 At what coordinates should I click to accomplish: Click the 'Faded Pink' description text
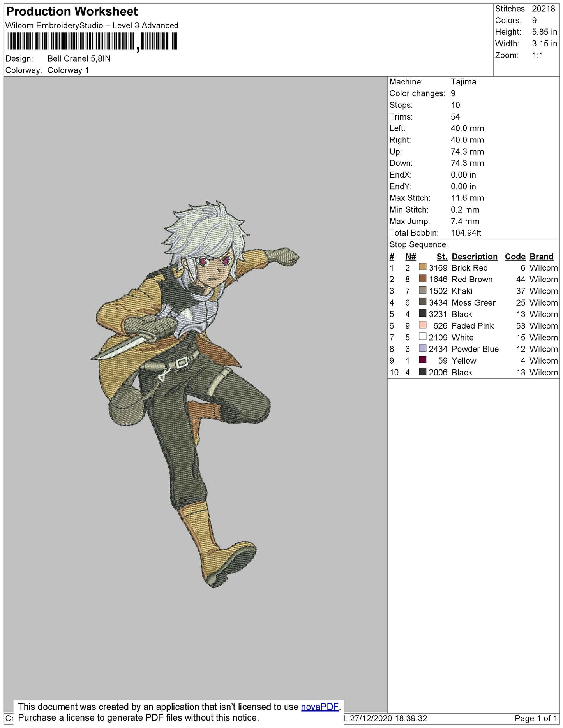(x=473, y=326)
